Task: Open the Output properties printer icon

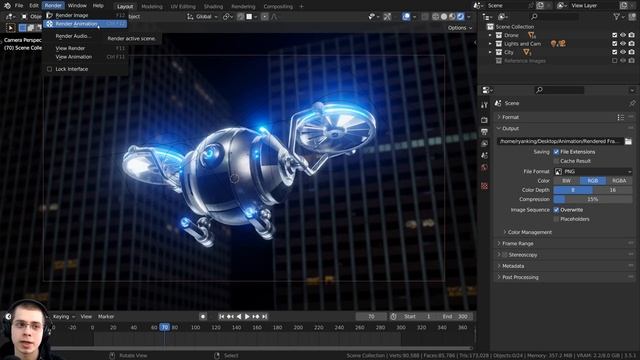Action: point(484,132)
